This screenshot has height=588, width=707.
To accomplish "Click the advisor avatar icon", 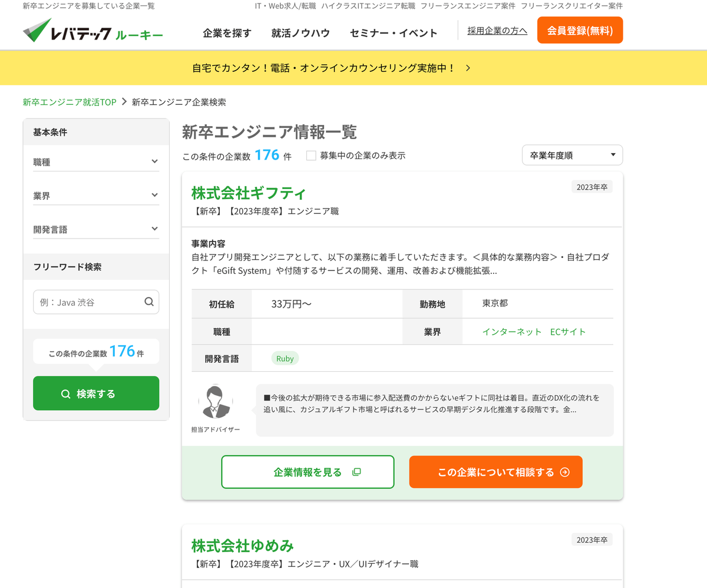I will [x=216, y=401].
